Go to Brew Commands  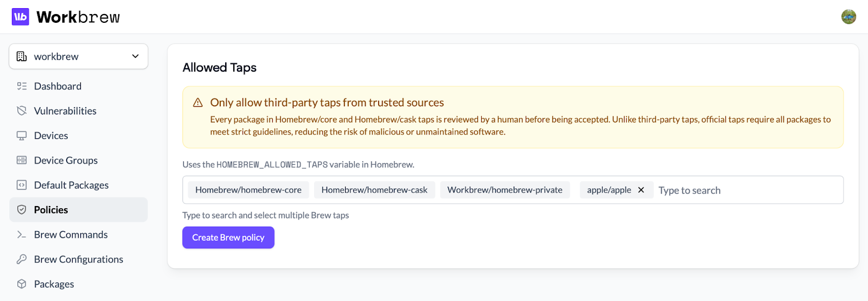(71, 235)
